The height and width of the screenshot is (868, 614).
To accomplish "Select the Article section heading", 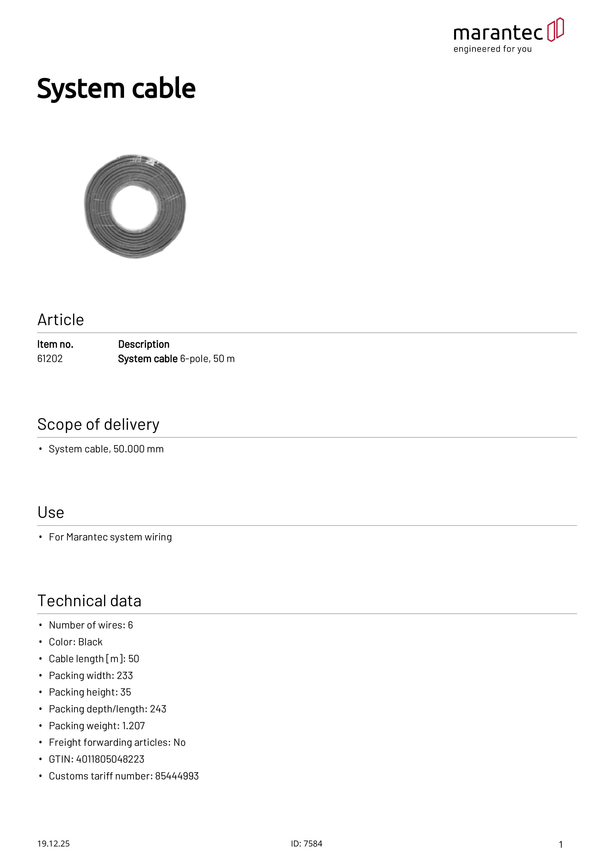I will click(60, 320).
